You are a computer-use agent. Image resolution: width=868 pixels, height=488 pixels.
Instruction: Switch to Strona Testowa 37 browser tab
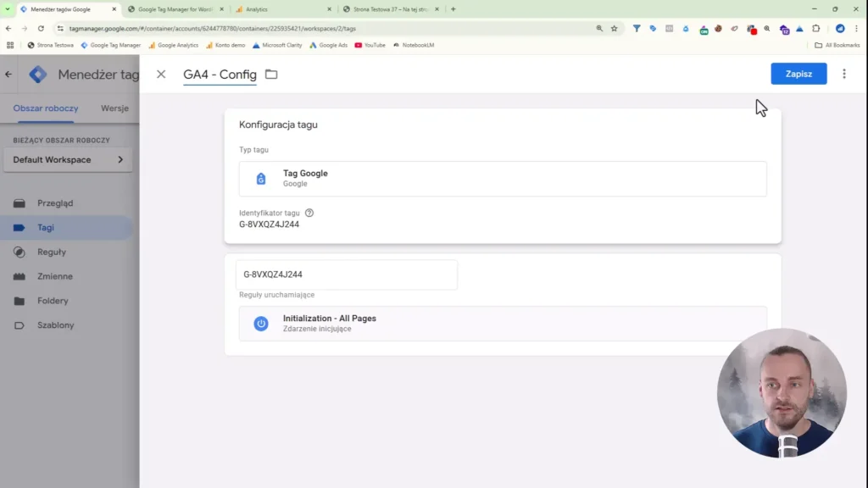(x=390, y=9)
